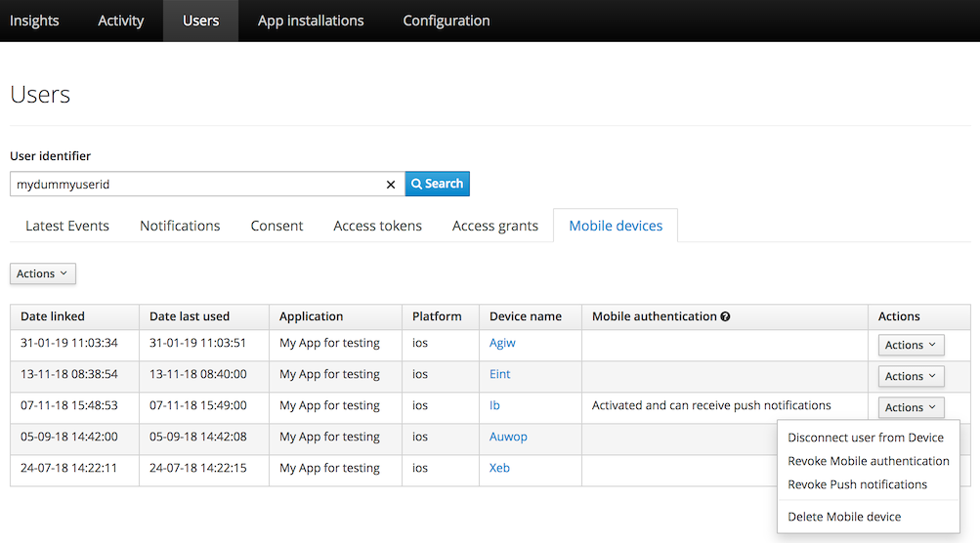Select the Mobile devices tab
Screen dimensions: 980x543
616,226
